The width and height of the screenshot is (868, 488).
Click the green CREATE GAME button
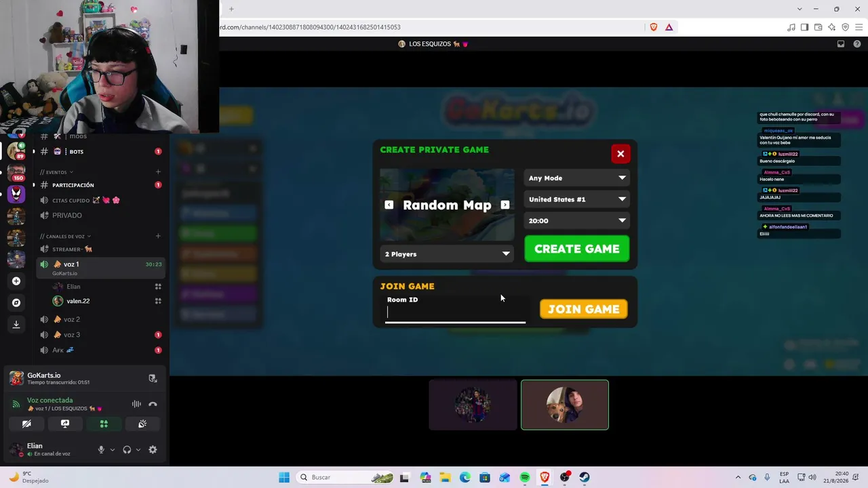(577, 249)
